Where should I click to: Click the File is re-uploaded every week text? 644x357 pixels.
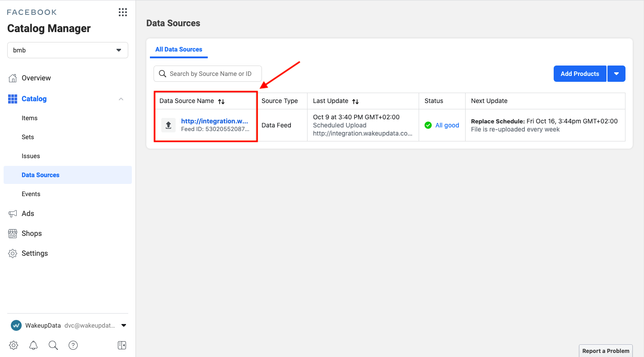(515, 129)
